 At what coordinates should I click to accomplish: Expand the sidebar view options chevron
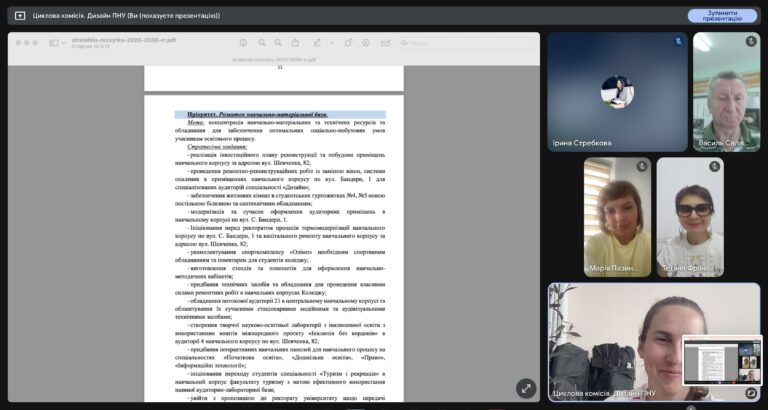coord(64,43)
